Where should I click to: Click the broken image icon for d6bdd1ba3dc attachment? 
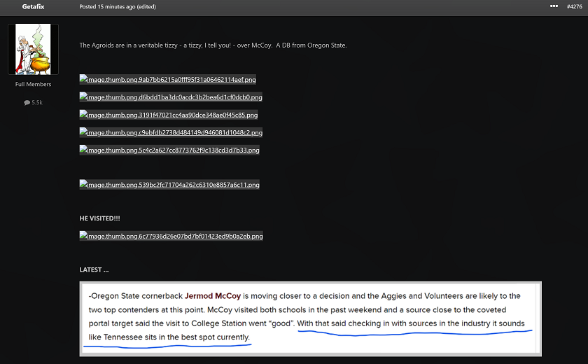[82, 97]
